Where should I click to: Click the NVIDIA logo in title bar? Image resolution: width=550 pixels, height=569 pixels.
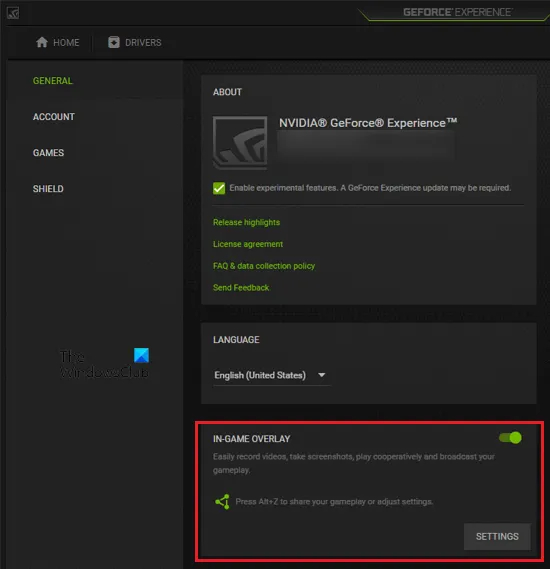click(13, 13)
